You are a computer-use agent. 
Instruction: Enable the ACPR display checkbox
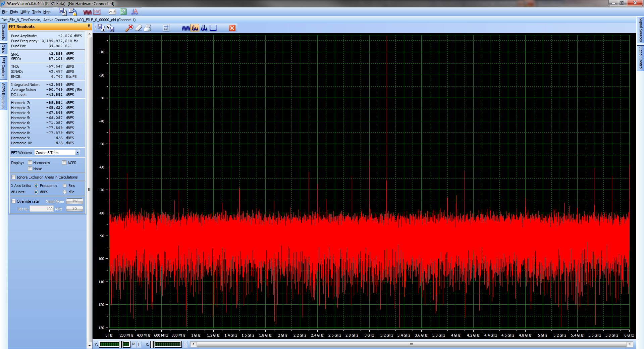click(x=64, y=163)
